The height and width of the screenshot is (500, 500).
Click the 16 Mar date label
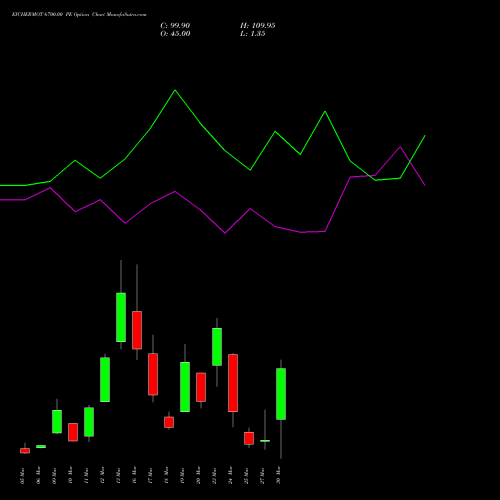click(134, 475)
